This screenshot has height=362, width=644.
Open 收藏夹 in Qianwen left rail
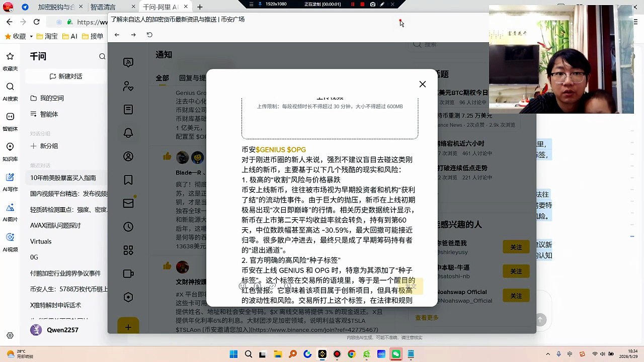(10, 60)
